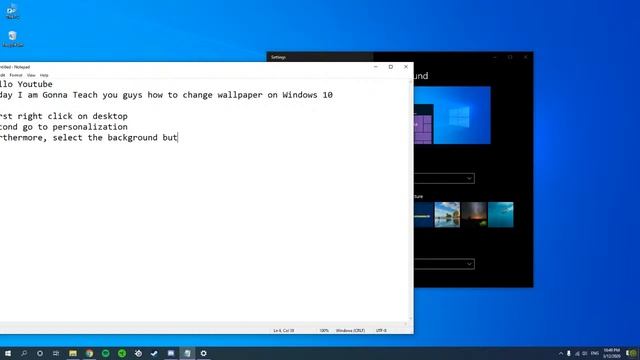Launch Cortana from the taskbar circle
Image resolution: width=640 pixels, height=360 pixels.
(x=40, y=353)
